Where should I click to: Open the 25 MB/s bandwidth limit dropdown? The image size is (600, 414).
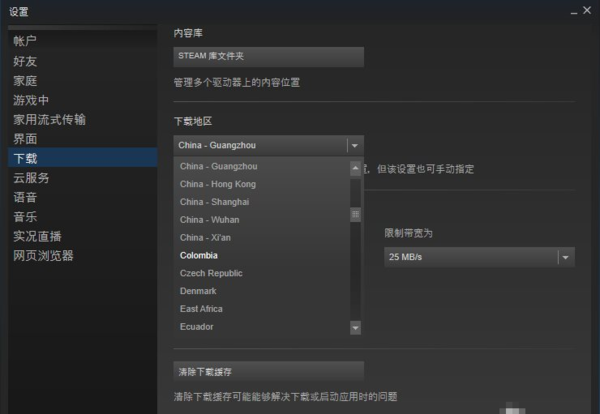click(479, 257)
